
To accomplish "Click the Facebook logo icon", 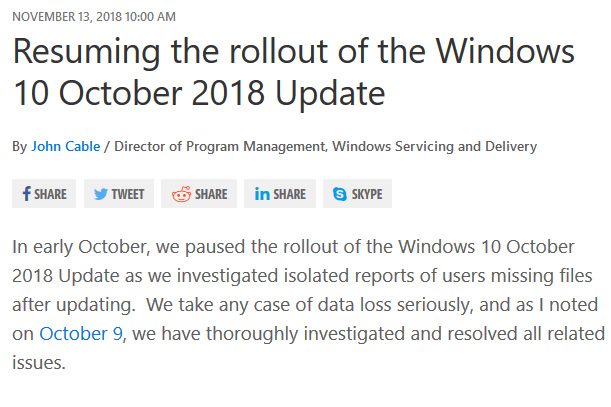I will (26, 194).
